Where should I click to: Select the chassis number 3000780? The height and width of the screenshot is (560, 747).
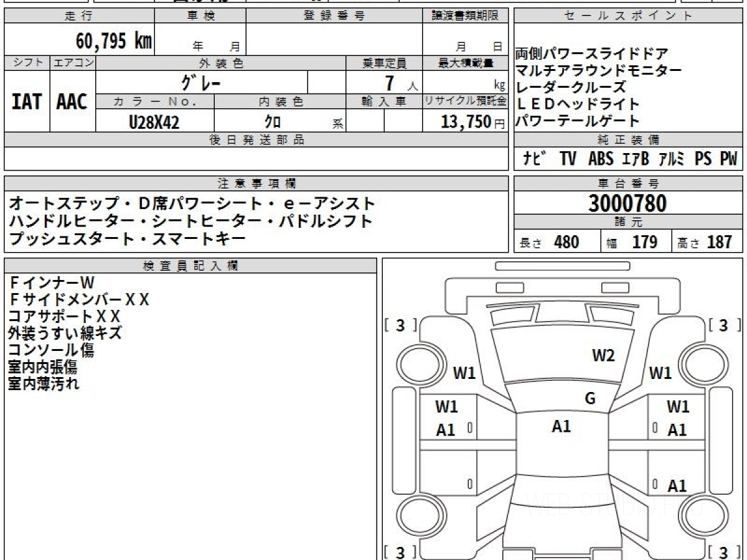[627, 203]
